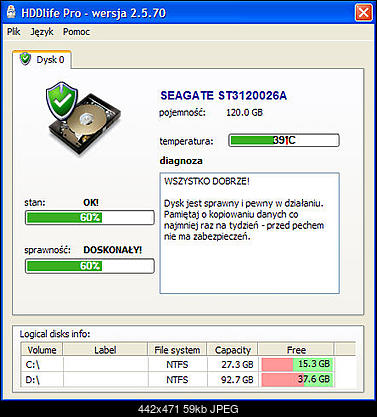Click the temperature bar showing 39°C
This screenshot has width=377, height=417.
coord(284,140)
